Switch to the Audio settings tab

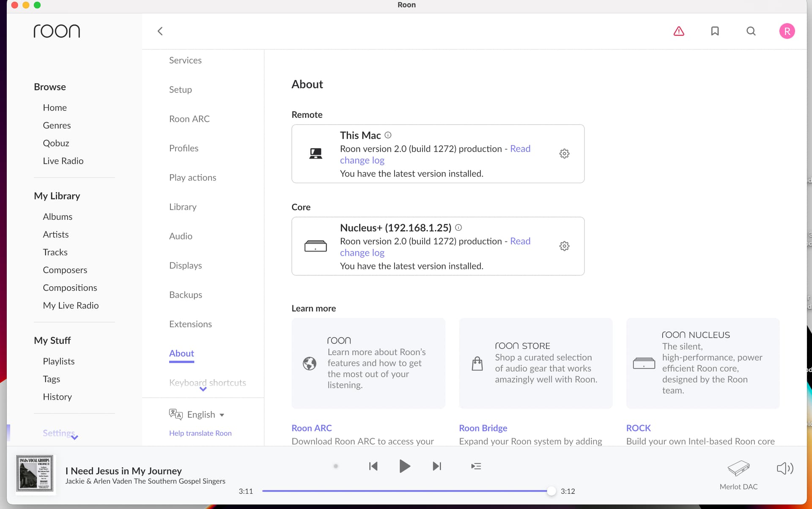tap(181, 236)
